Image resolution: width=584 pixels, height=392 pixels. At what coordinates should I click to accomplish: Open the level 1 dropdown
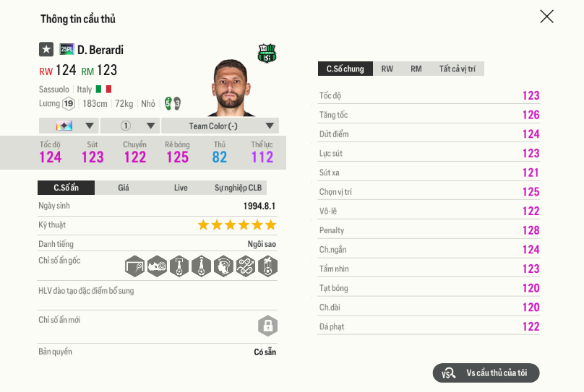point(129,126)
